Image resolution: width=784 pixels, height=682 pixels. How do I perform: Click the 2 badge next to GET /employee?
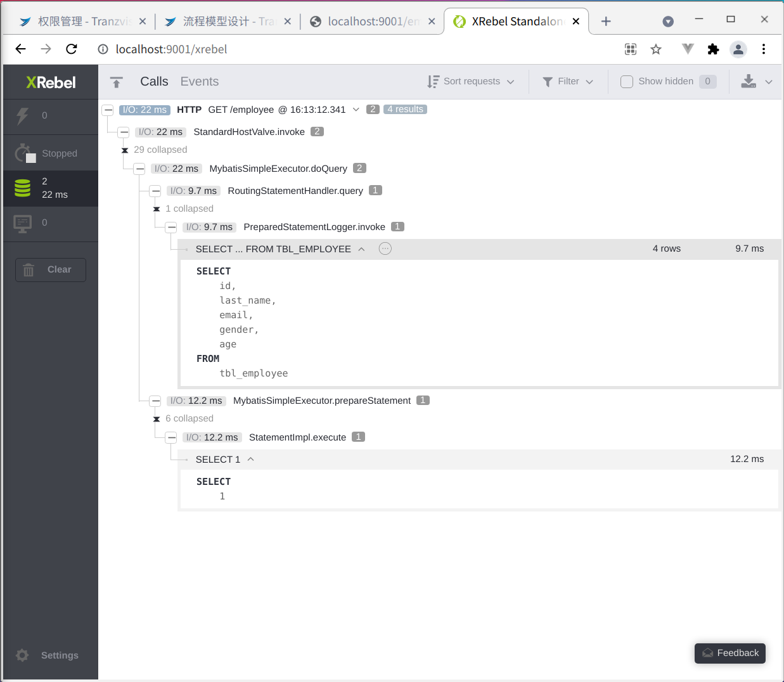pyautogui.click(x=373, y=109)
